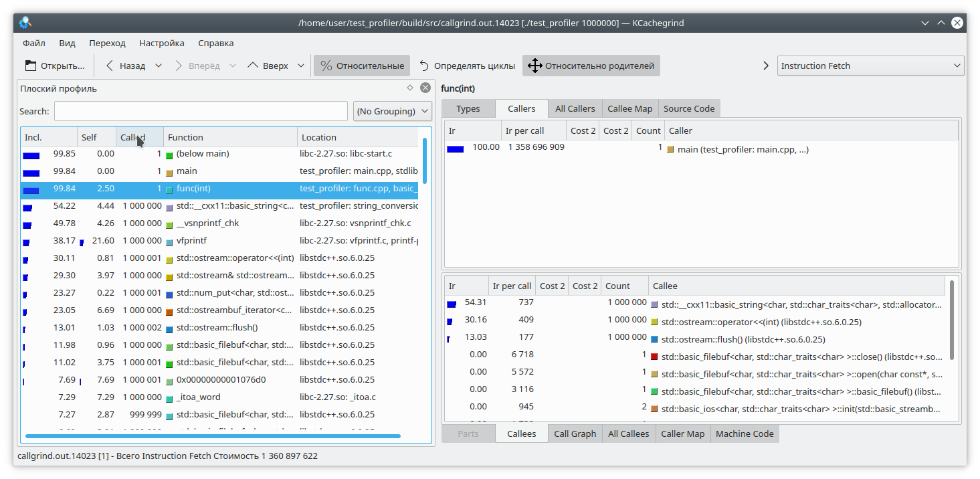Toggle Относительно родителей option
Image resolution: width=980 pixels, height=479 pixels.
pyautogui.click(x=591, y=66)
